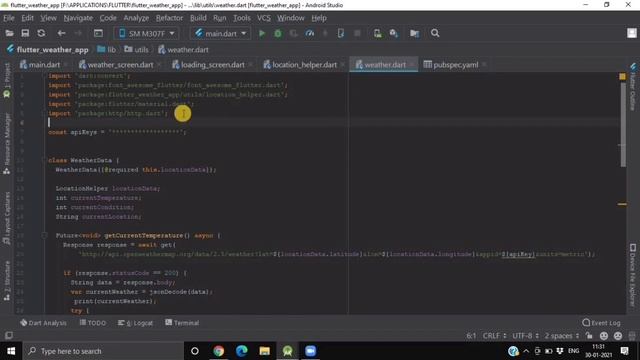Open the Build menu

click(198, 18)
